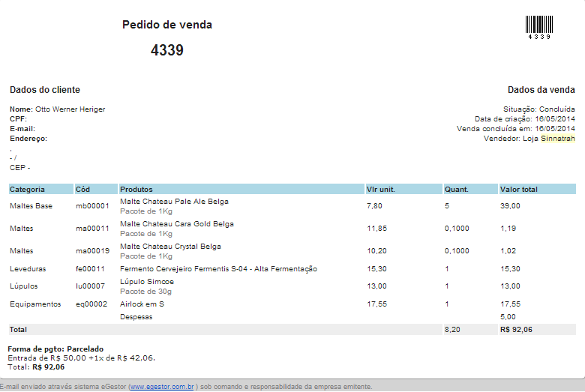Click the 'Valor total' column header

pyautogui.click(x=537, y=189)
